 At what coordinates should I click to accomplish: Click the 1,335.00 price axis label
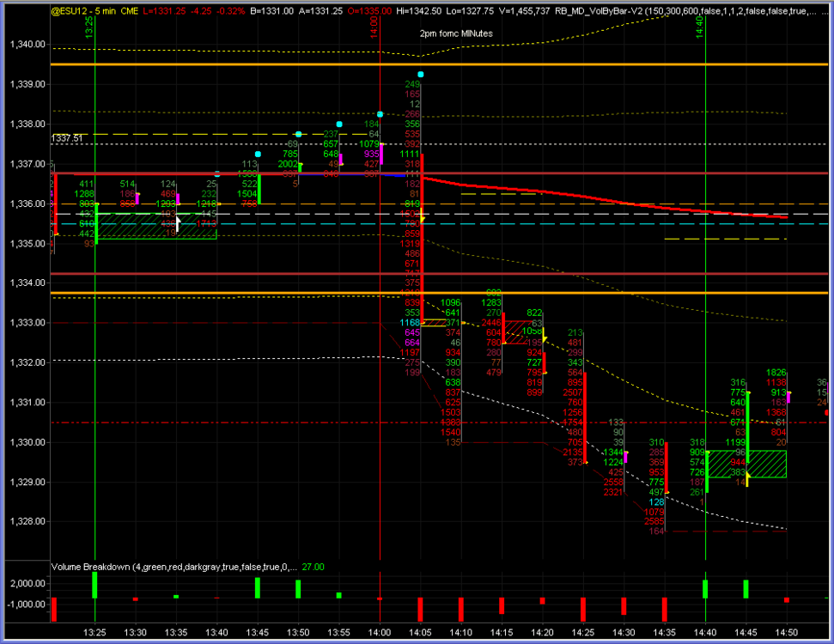(x=27, y=244)
